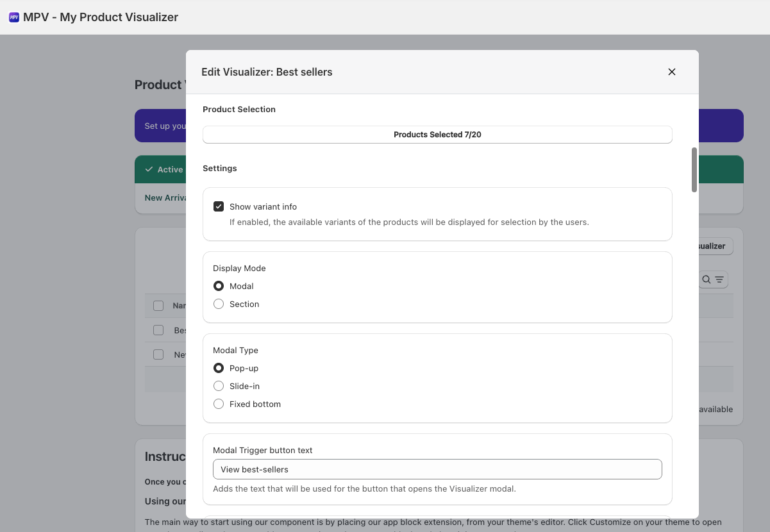The height and width of the screenshot is (532, 770).
Task: Click the filter lines icon in table
Action: click(x=719, y=279)
